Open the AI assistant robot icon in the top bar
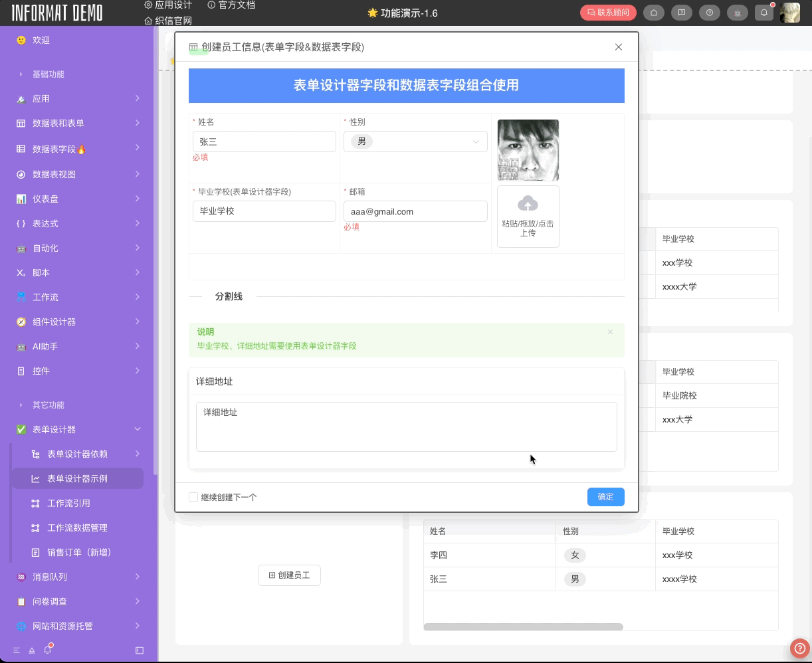The image size is (812, 663). 737,13
